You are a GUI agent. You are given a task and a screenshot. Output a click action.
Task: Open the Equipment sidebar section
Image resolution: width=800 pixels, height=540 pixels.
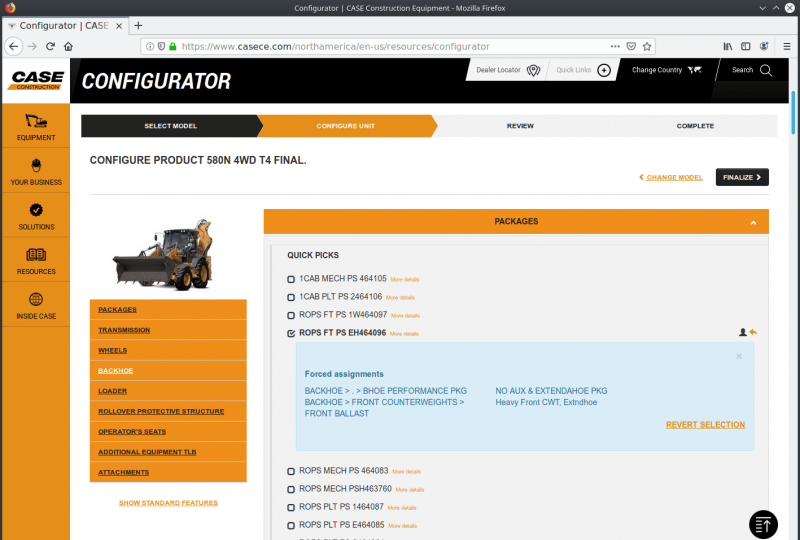coord(36,126)
